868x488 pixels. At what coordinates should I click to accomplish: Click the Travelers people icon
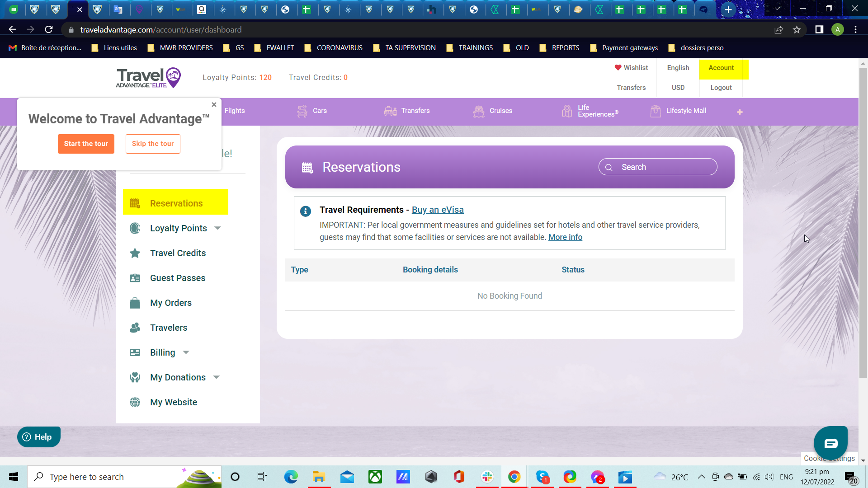pos(135,328)
